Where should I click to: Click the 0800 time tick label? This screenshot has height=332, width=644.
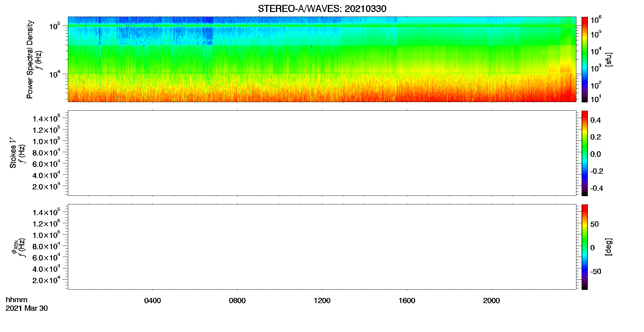(237, 300)
